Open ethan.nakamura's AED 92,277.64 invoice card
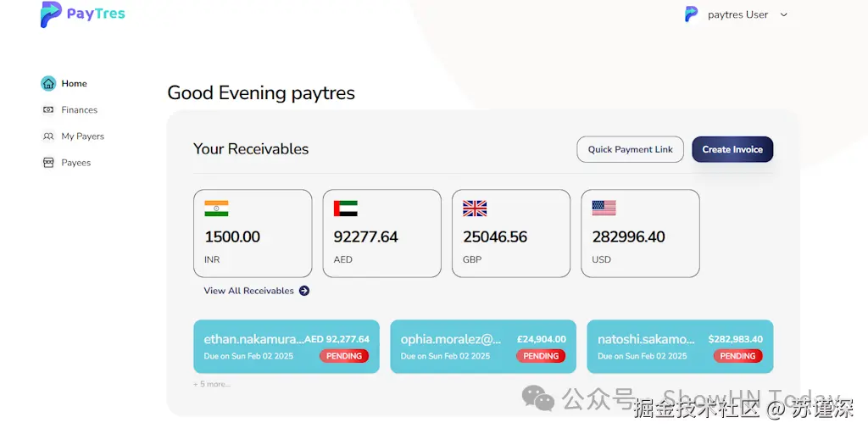 [287, 346]
